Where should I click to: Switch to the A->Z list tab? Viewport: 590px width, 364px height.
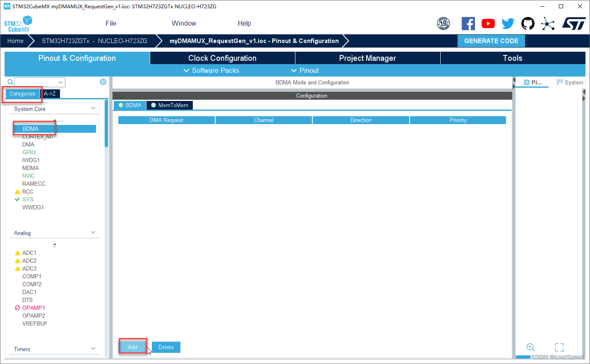click(50, 94)
